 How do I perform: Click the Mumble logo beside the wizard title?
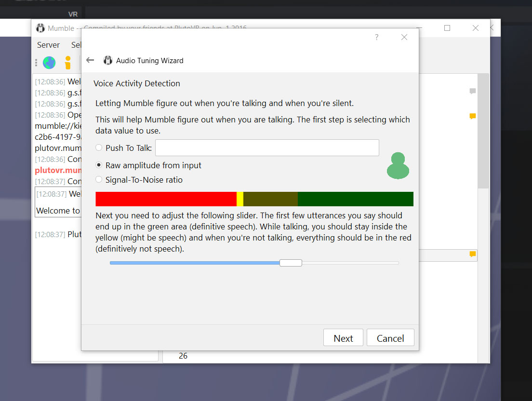(x=107, y=60)
